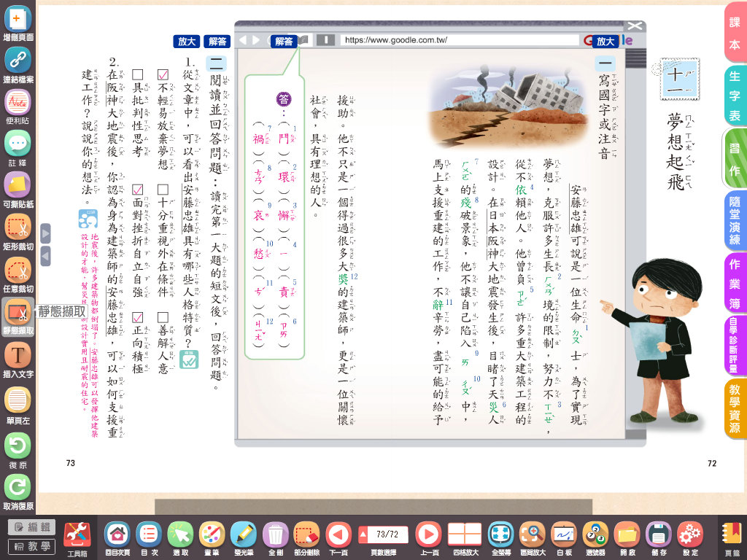Select the 可撕貼紙 peelable sticker tool
The height and width of the screenshot is (560, 747).
[x=18, y=190]
